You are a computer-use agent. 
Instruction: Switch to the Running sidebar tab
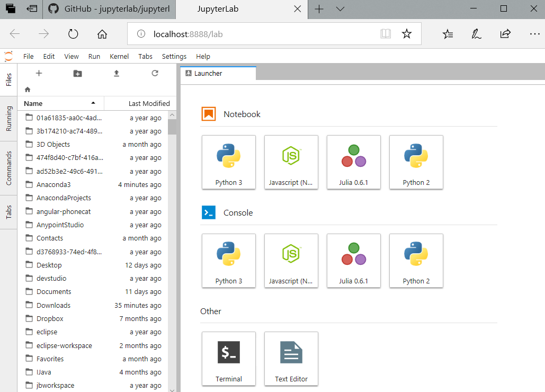8,119
